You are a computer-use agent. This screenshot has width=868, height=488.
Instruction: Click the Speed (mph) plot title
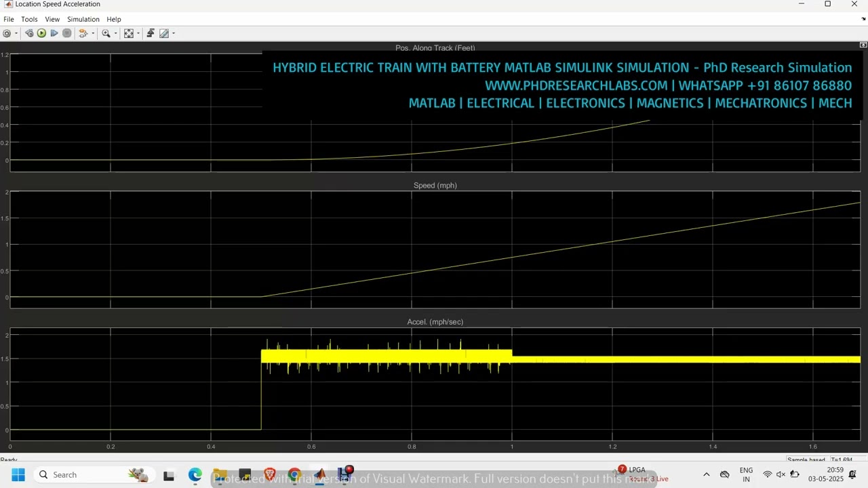(435, 185)
